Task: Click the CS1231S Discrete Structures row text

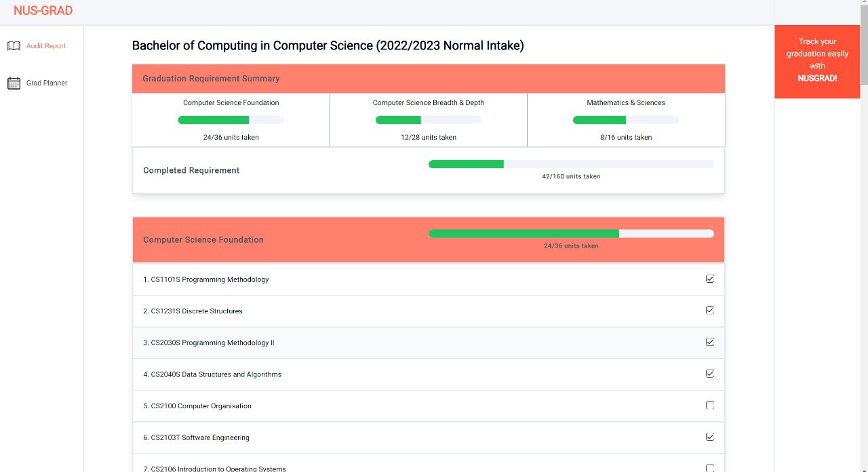Action: (x=193, y=311)
